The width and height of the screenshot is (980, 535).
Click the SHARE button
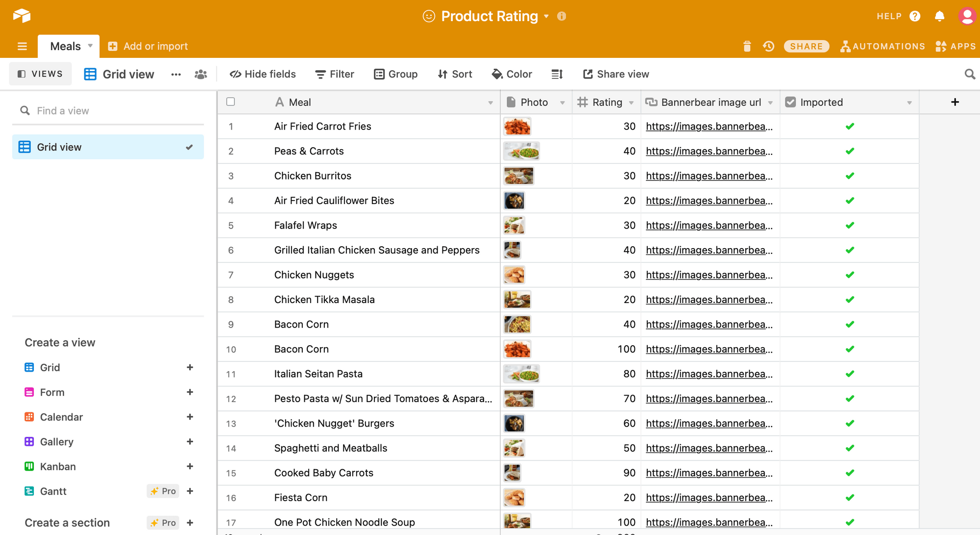[x=806, y=46]
